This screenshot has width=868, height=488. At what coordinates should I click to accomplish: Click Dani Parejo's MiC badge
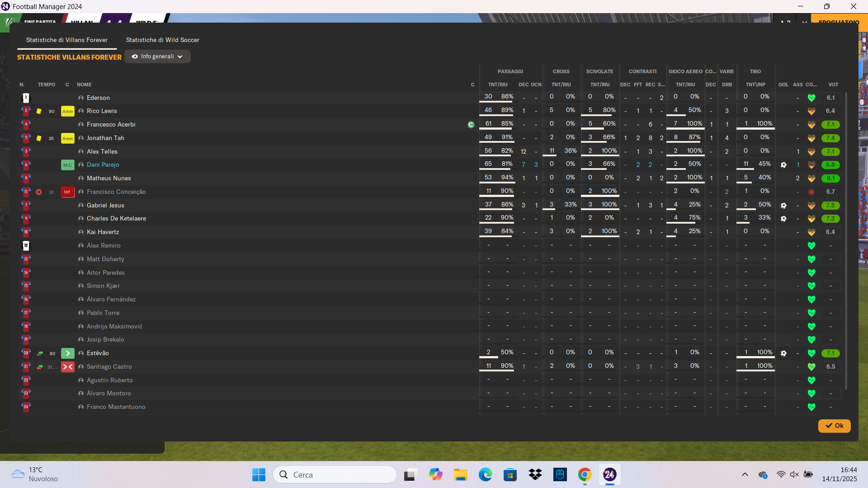coord(67,165)
